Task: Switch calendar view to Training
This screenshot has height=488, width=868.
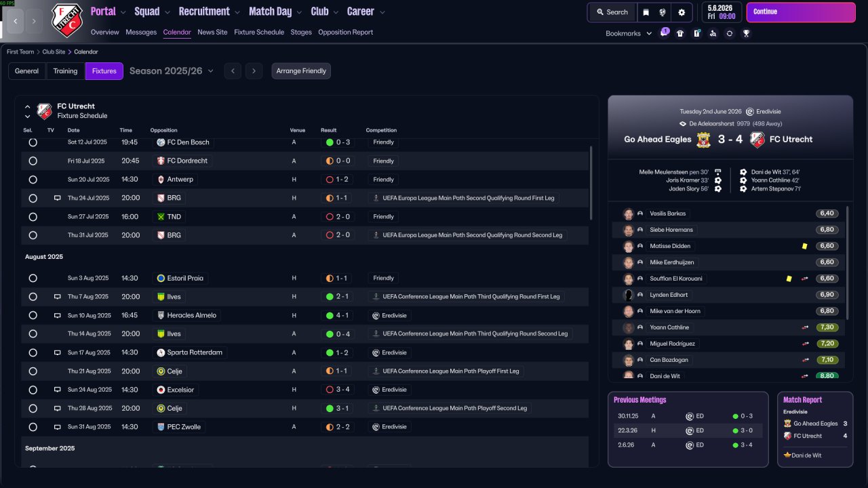Action: tap(66, 71)
